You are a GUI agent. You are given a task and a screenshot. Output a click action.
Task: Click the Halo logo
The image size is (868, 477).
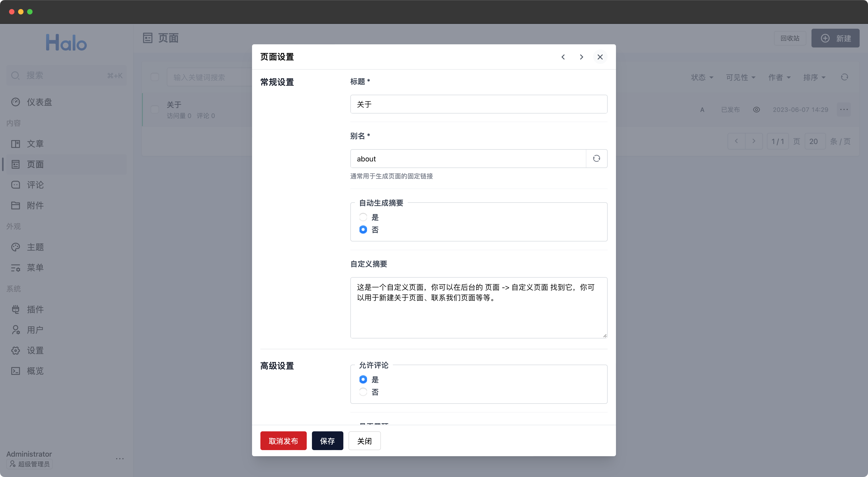pyautogui.click(x=66, y=43)
